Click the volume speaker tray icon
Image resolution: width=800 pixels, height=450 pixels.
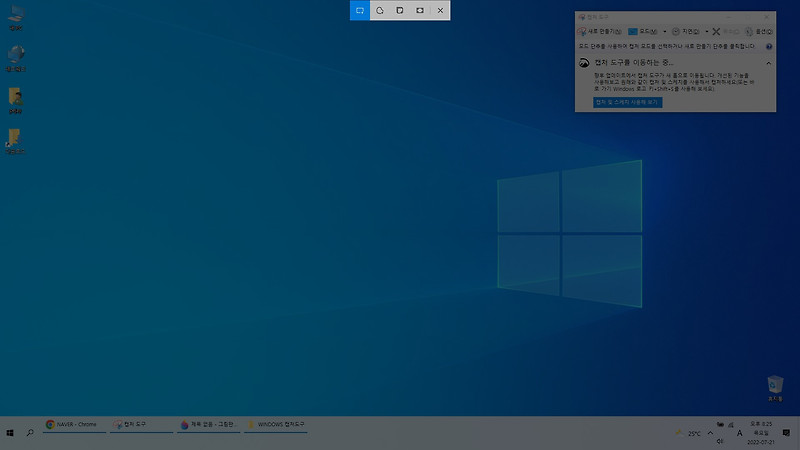click(720, 441)
